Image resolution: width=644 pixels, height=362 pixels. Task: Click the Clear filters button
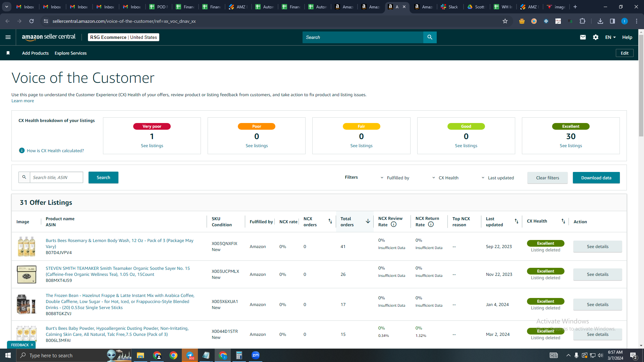pos(547,178)
